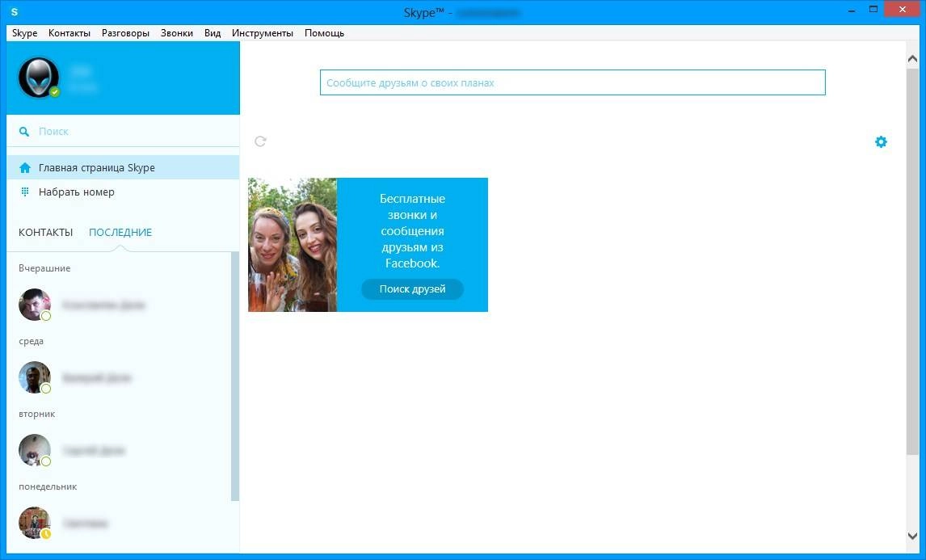This screenshot has width=926, height=560.
Task: Click the refresh feed icon
Action: pyautogui.click(x=260, y=141)
